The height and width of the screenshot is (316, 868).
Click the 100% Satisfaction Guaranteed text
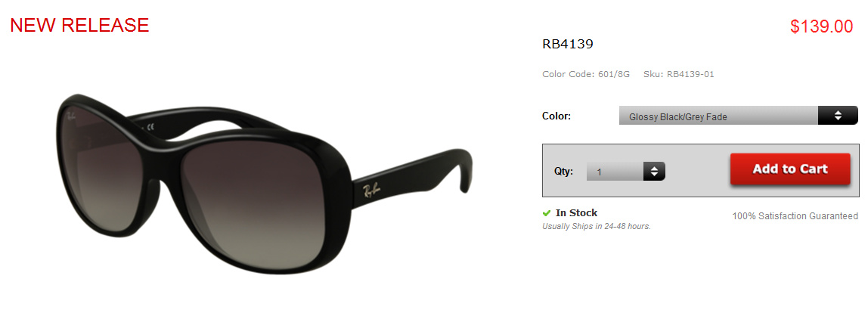click(x=795, y=215)
